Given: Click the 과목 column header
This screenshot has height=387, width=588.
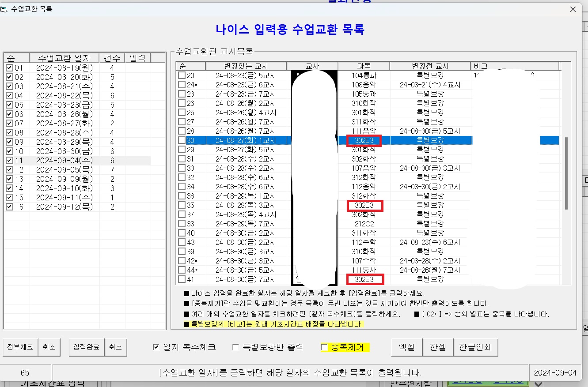Looking at the screenshot, I should [364, 66].
